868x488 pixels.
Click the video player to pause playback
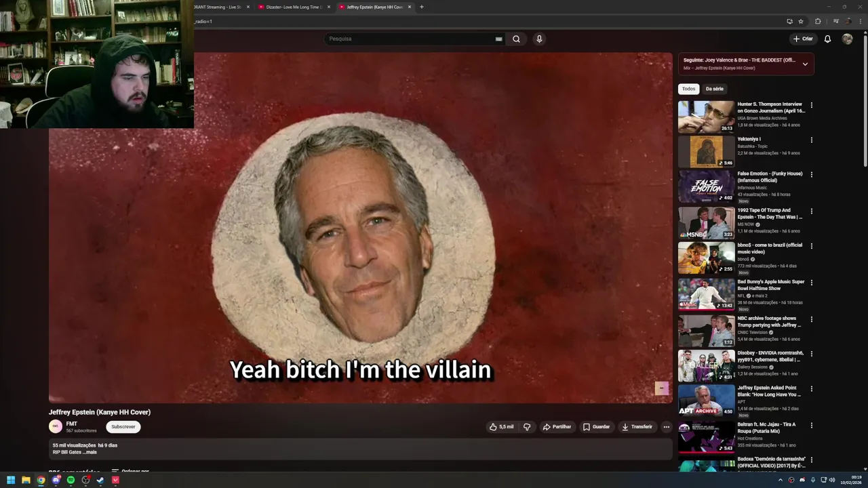360,228
